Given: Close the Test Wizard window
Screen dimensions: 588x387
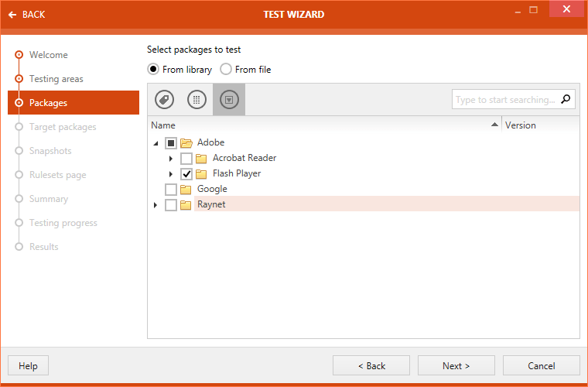Looking at the screenshot, I should click(x=566, y=9).
